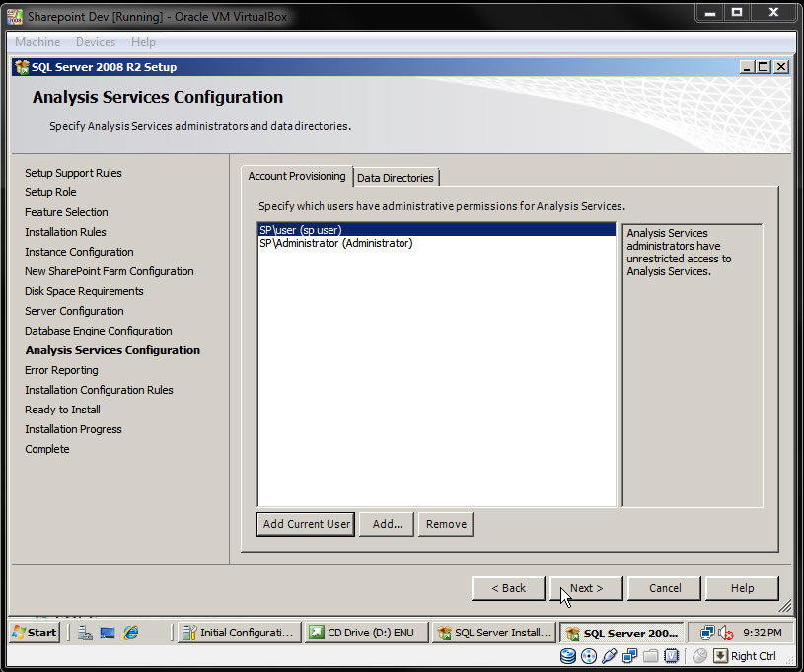
Task: Open the Windows Start menu
Action: [35, 633]
